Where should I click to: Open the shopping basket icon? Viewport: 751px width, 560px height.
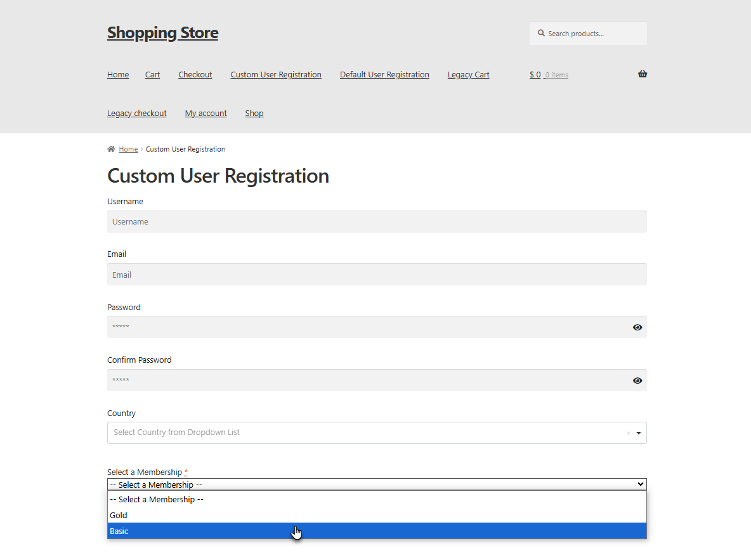(x=642, y=74)
